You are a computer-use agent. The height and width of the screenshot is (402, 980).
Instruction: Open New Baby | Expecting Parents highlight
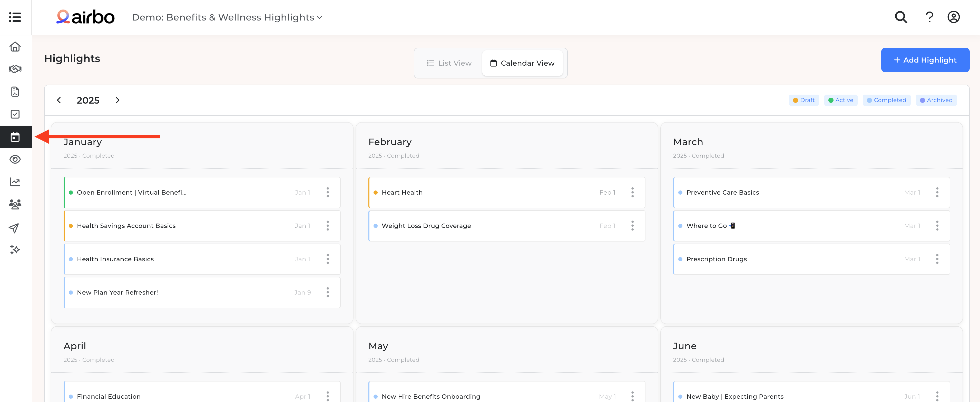click(811, 392)
